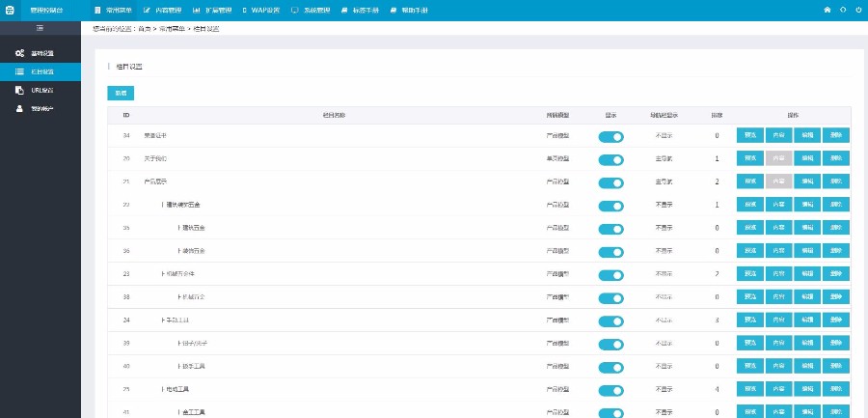The height and width of the screenshot is (418, 868).
Task: Click the power logout icon in header
Action: coord(858,9)
